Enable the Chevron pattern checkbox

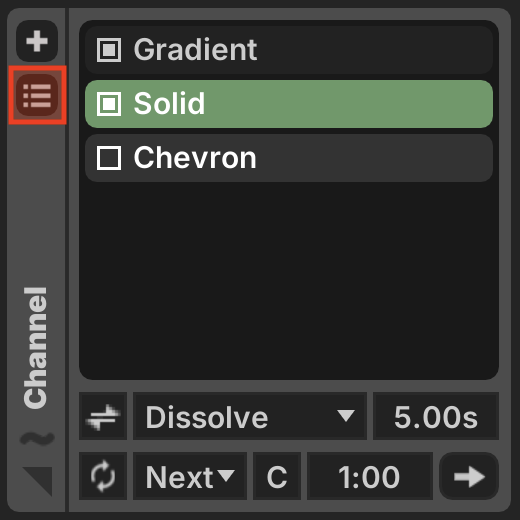[109, 158]
